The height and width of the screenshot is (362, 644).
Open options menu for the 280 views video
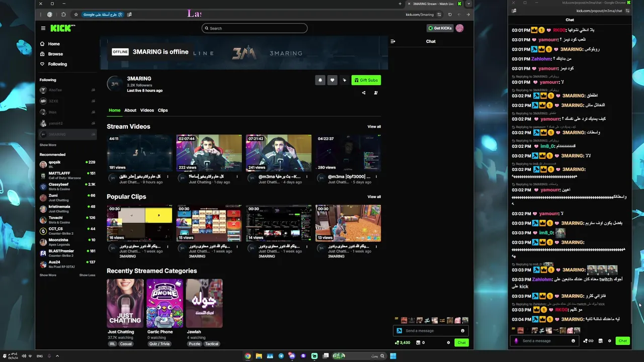376,176
